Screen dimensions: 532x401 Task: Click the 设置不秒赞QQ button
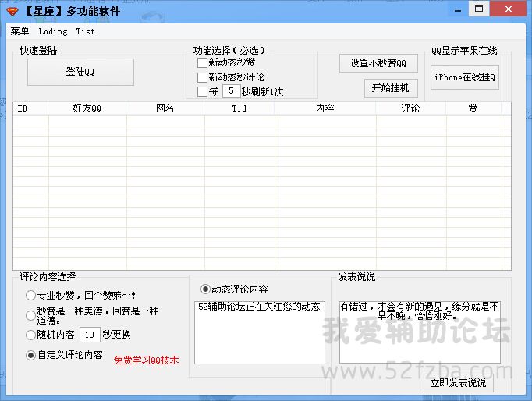(x=378, y=63)
